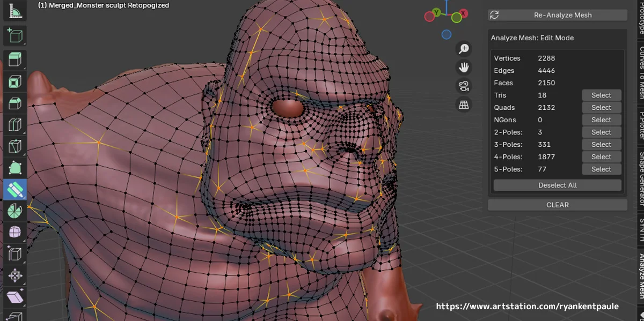Select the Knife tool
644x321 pixels.
click(x=15, y=146)
